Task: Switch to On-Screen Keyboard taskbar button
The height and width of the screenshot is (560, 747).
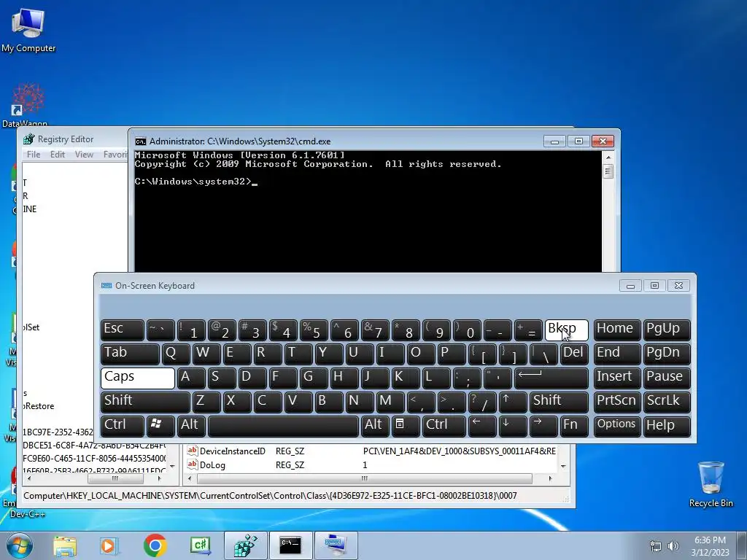Action: [x=336, y=545]
